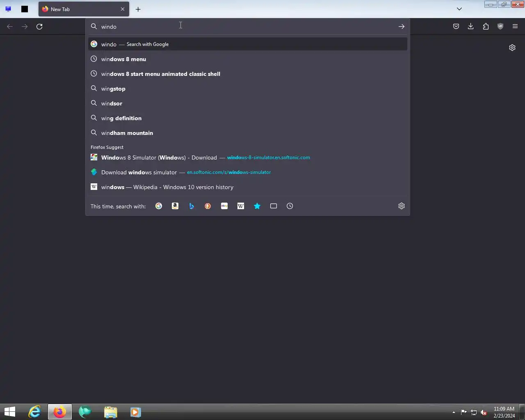Show hidden system tray icons arrow
Viewport: 525px width, 420px height.
[x=454, y=412]
